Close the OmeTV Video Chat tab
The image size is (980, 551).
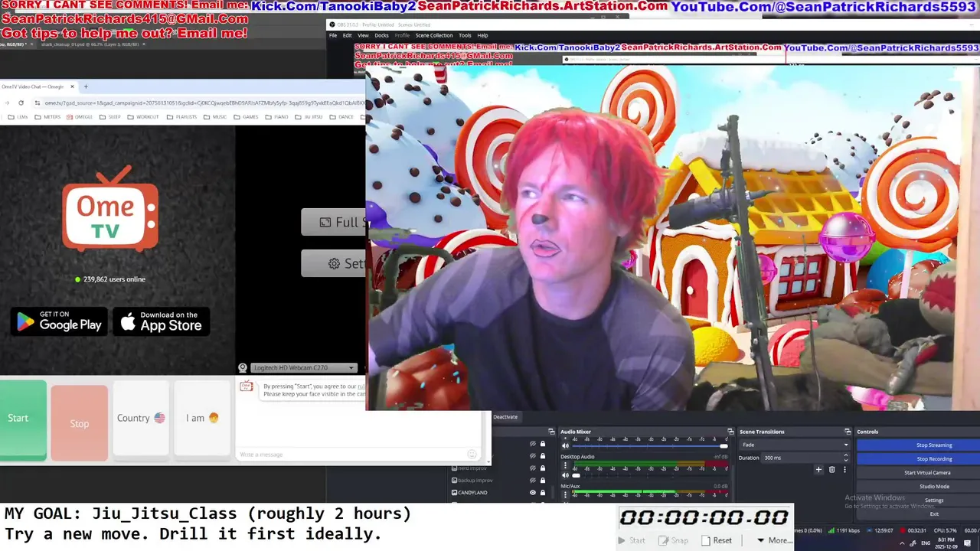pos(72,86)
